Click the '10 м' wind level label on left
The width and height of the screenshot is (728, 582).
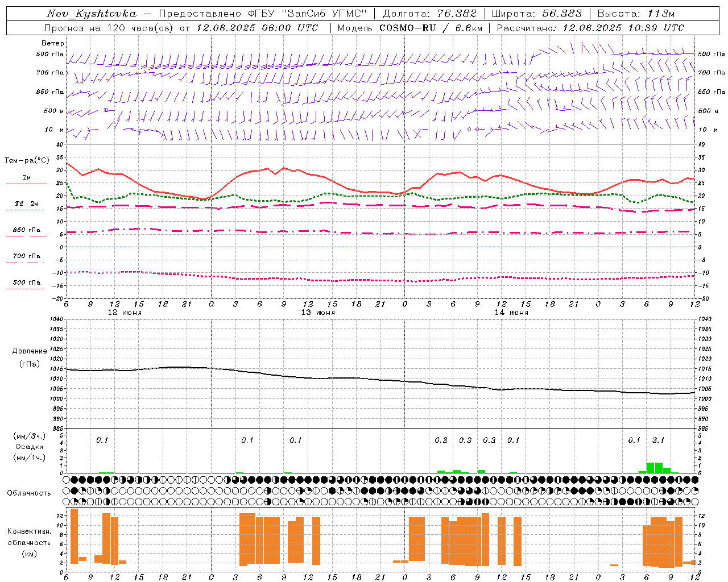55,130
